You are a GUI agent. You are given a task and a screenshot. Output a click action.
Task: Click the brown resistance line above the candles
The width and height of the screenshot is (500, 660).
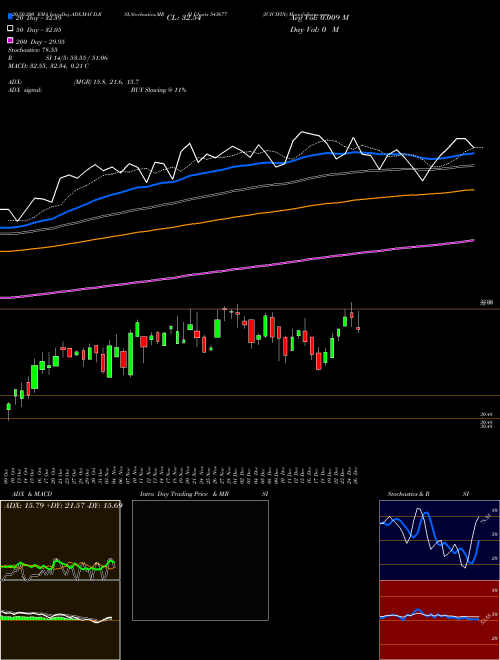click(x=250, y=309)
